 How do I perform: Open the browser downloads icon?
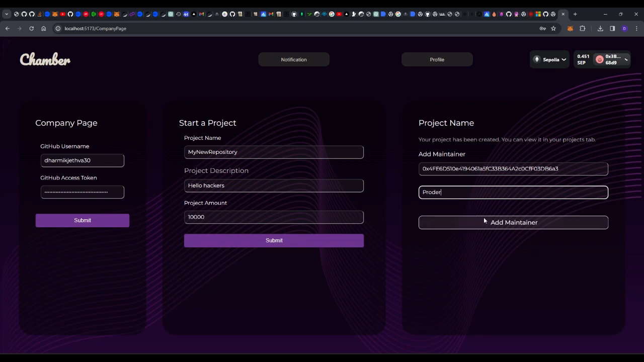(600, 29)
